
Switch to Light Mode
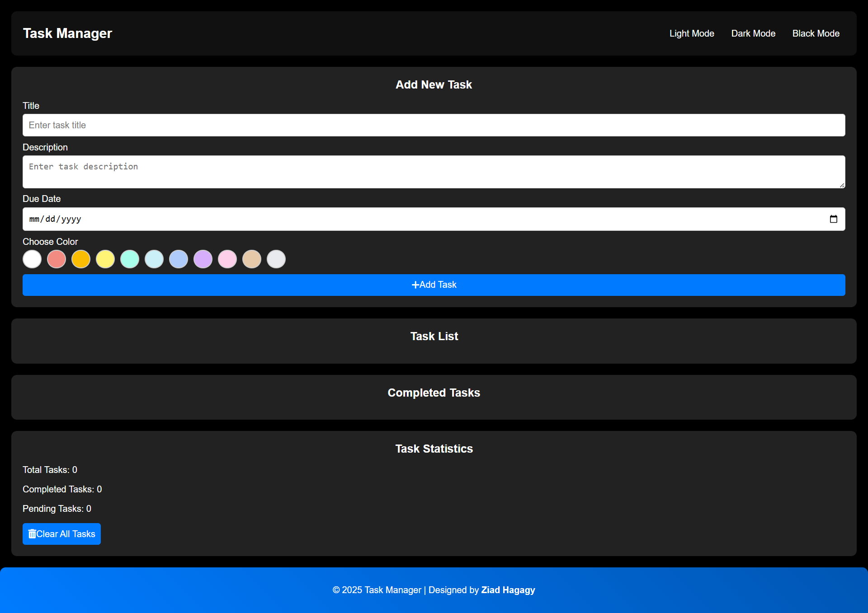click(x=692, y=33)
